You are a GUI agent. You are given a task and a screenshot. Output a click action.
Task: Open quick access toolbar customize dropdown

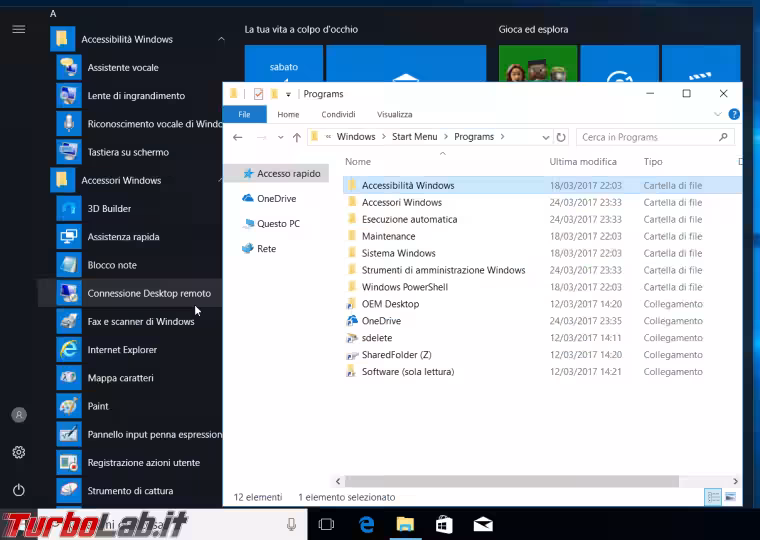tap(288, 95)
